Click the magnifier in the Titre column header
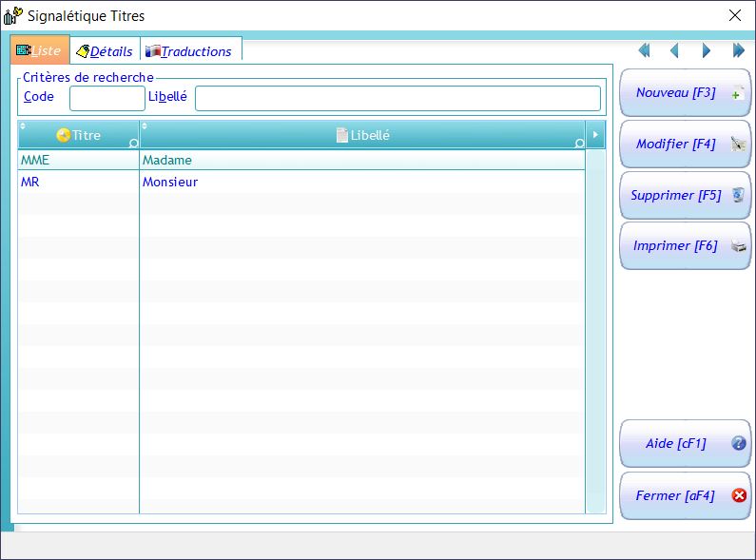 click(133, 144)
